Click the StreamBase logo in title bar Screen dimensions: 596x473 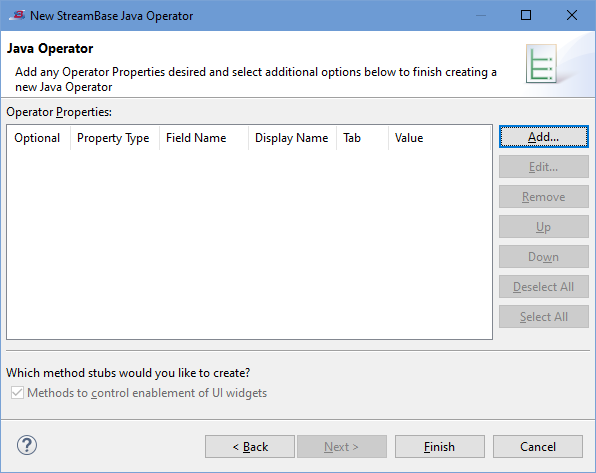click(x=17, y=16)
